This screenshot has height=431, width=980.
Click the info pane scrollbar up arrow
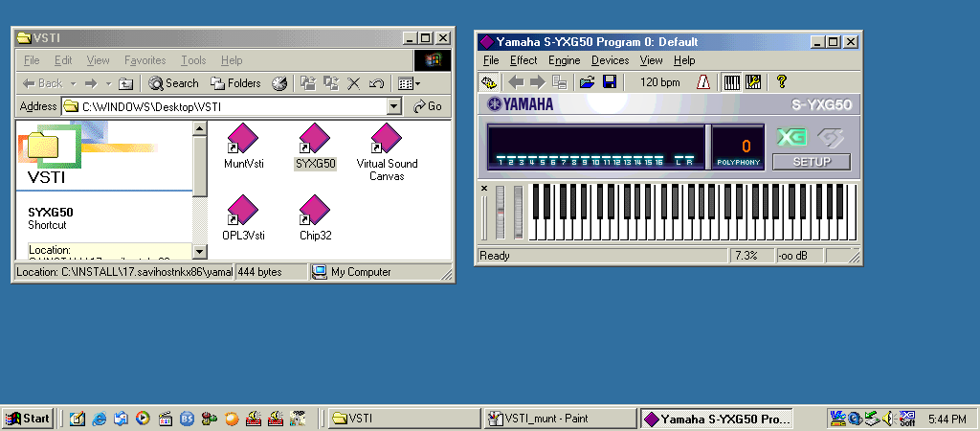point(200,129)
